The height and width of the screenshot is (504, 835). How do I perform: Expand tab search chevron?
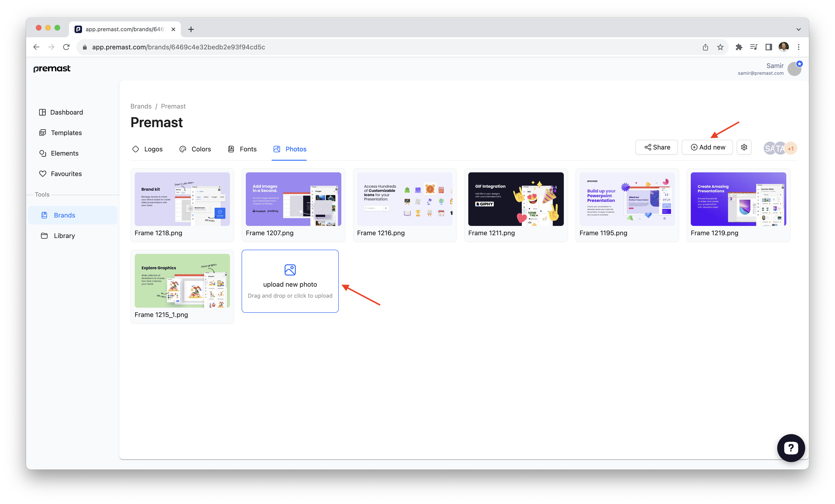click(x=798, y=30)
